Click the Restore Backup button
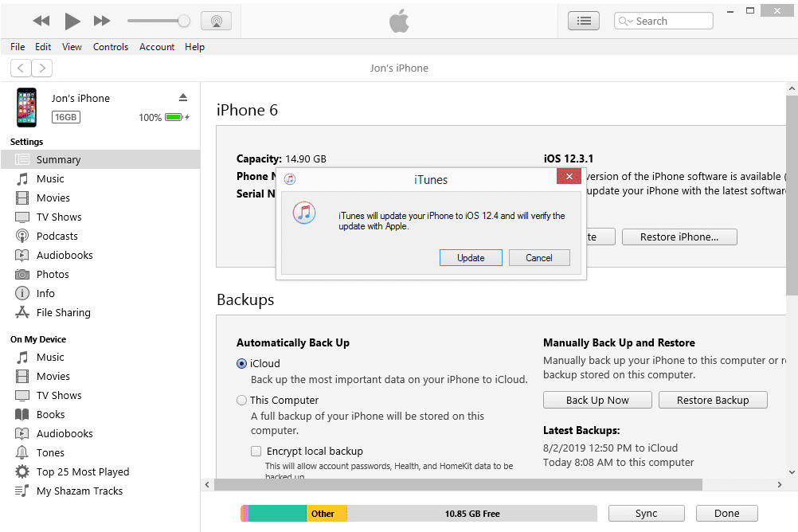The image size is (798, 532). coord(713,400)
